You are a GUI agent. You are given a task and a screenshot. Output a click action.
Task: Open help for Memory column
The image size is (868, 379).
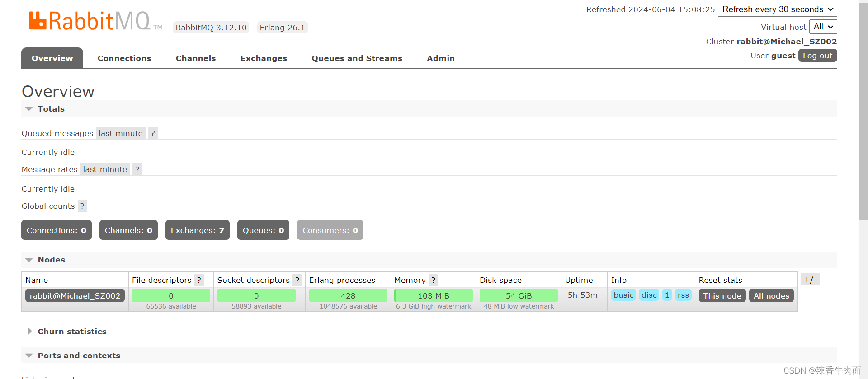(x=433, y=280)
